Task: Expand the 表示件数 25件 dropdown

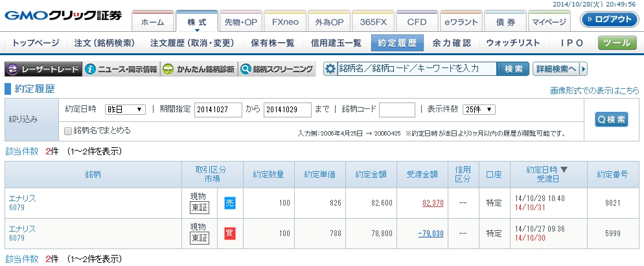Action: (x=480, y=110)
